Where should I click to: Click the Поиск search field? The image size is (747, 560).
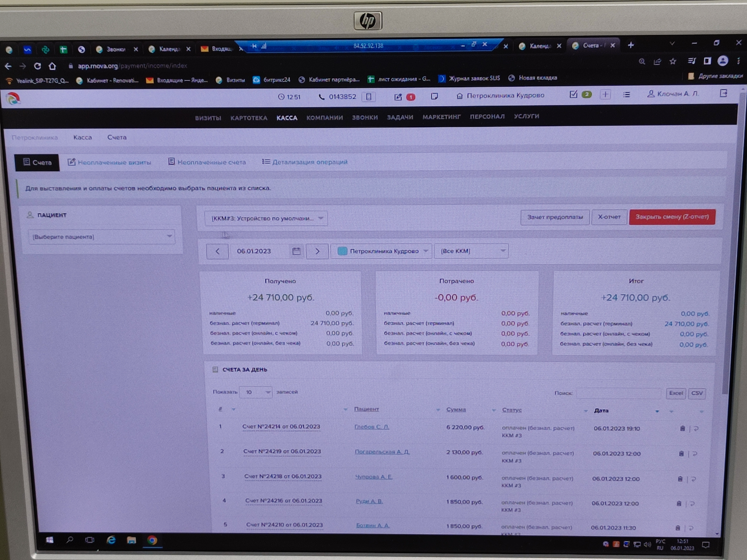tap(618, 393)
